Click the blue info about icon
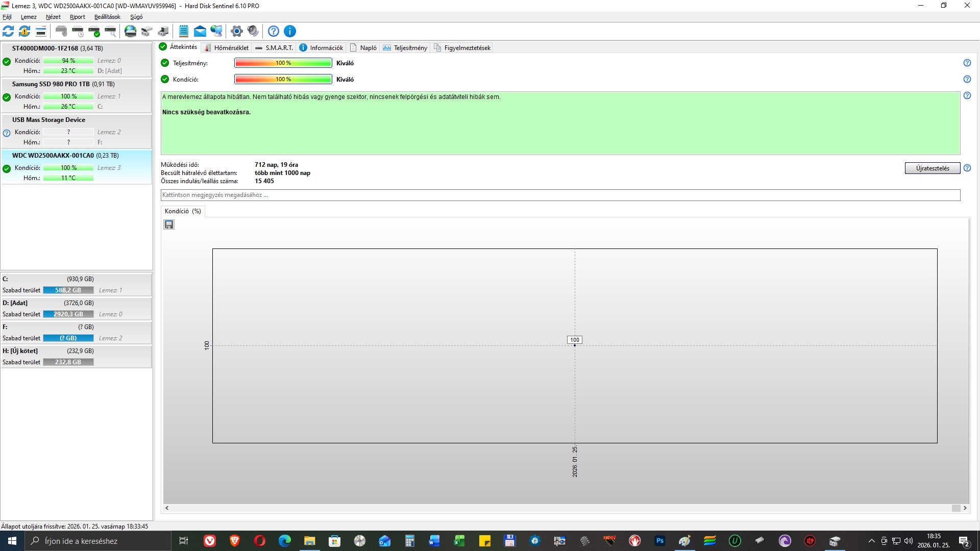980x551 pixels. [x=290, y=31]
